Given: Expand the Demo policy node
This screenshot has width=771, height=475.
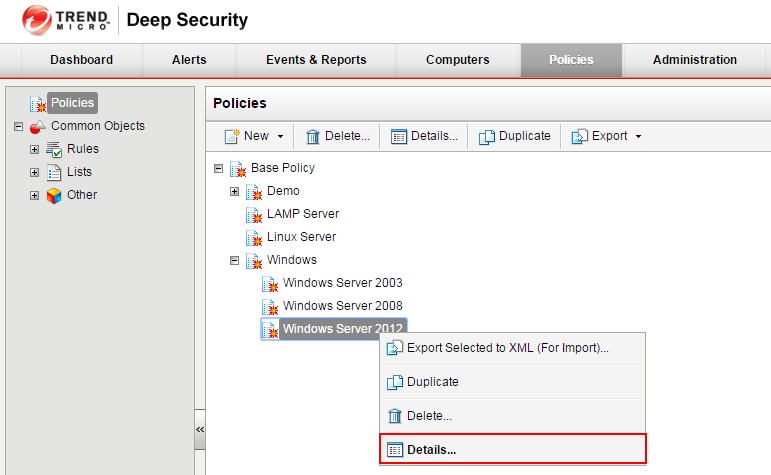Looking at the screenshot, I should point(235,192).
